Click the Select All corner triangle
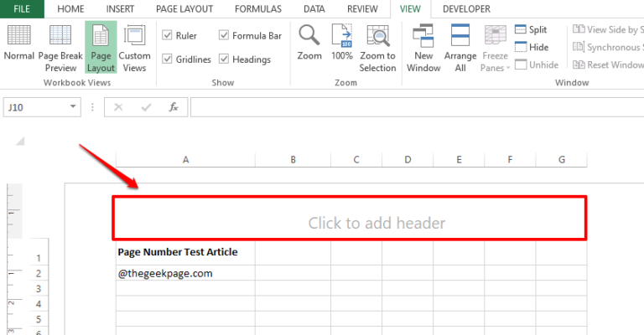 pyautogui.click(x=20, y=141)
